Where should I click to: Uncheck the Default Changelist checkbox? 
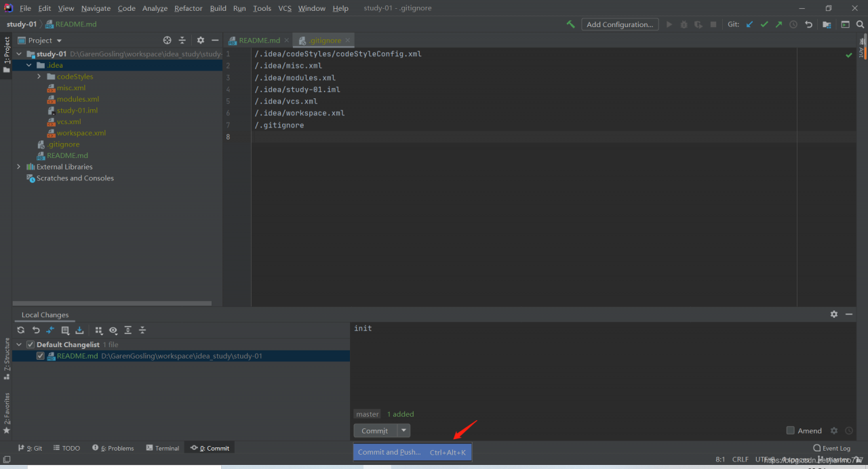[30, 344]
